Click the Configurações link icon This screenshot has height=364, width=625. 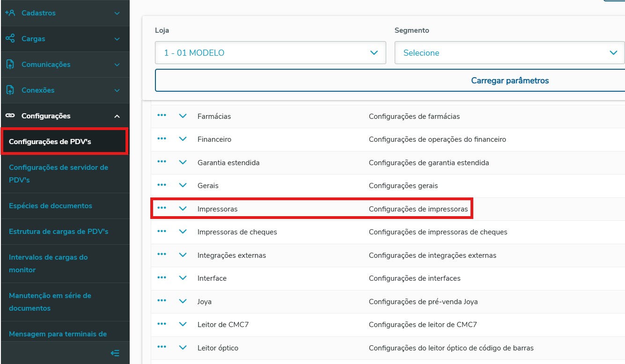click(x=10, y=116)
